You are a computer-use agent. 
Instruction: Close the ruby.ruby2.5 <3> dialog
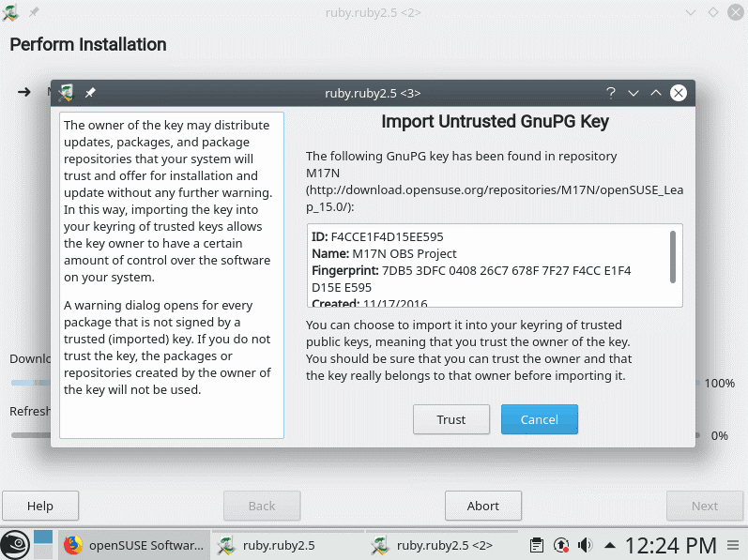pos(679,93)
